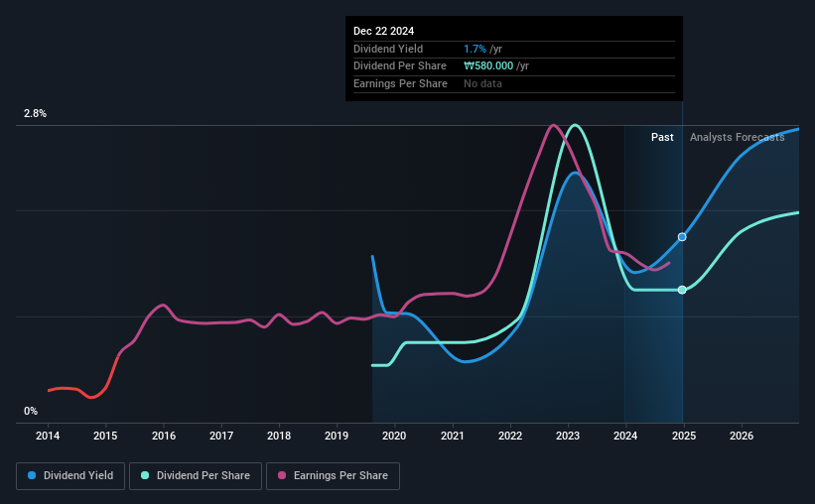Select the 2025 x-axis label
Image resolution: width=815 pixels, height=504 pixels.
[x=684, y=436]
